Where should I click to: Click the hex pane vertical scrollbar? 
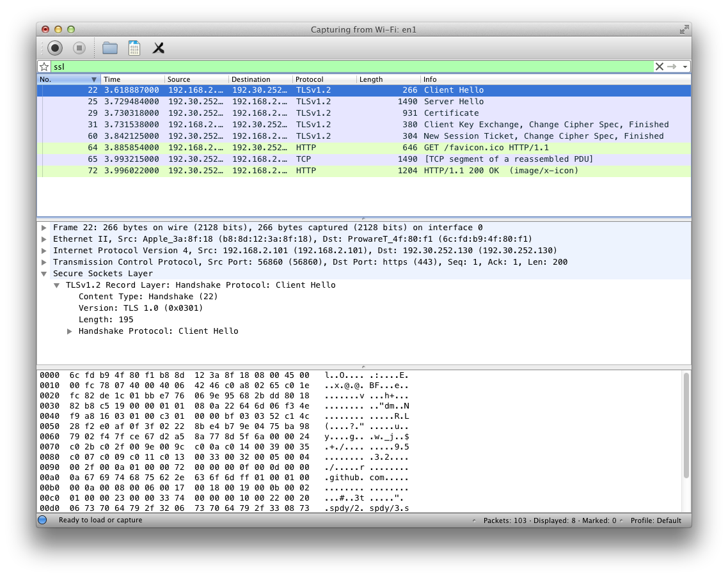[686, 425]
